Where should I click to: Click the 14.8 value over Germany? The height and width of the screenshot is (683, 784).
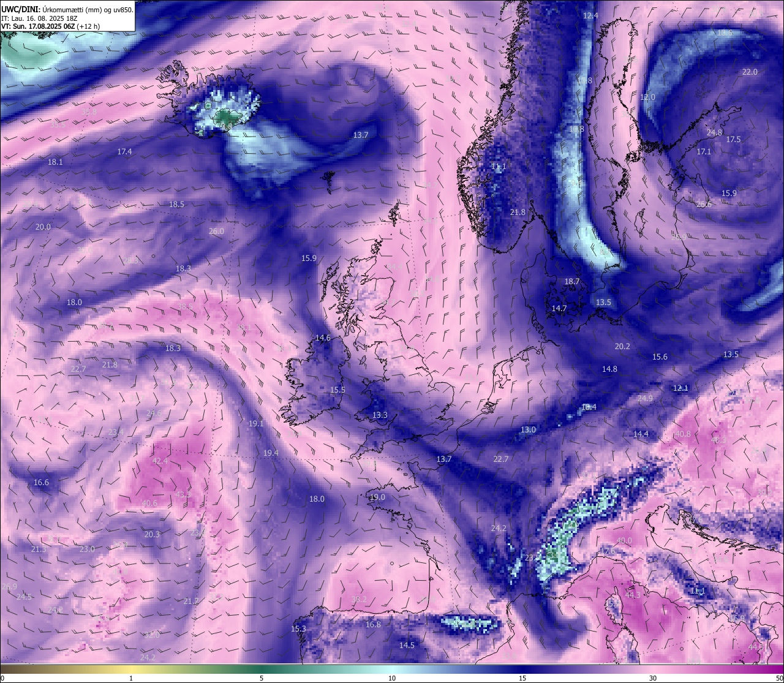[x=609, y=369]
